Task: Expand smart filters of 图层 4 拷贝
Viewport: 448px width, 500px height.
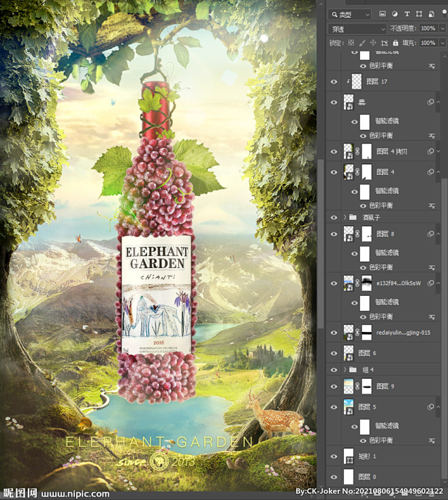Action: 438,152
